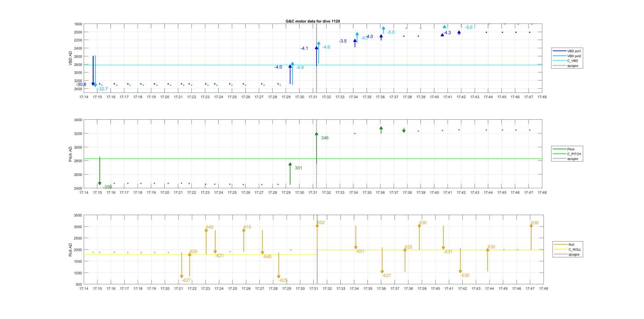Click the '-3.5' data label
The height and width of the screenshot is (319, 644).
(x=343, y=41)
